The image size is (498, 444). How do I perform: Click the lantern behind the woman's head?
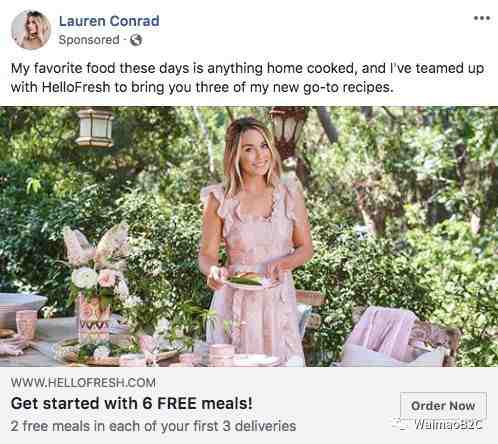(x=287, y=130)
